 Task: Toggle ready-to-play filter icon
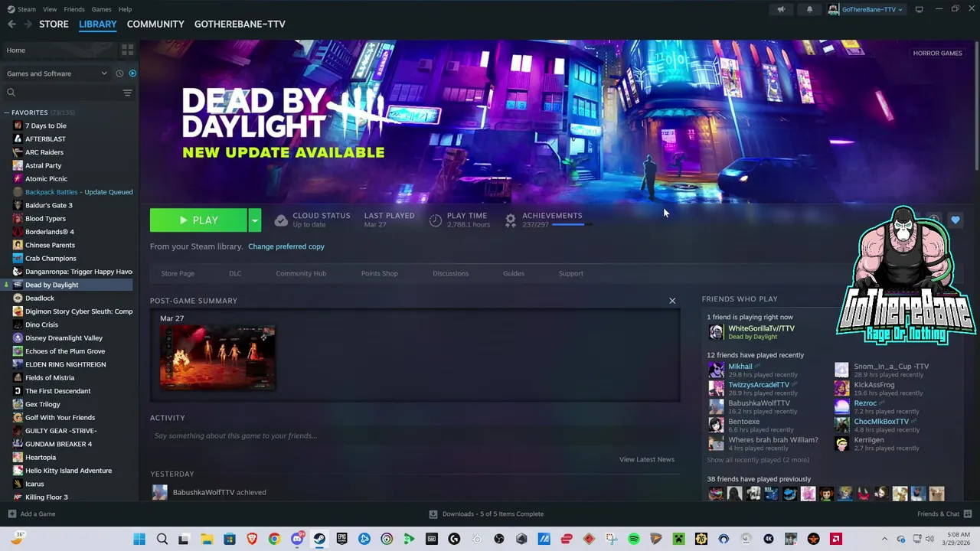(x=132, y=73)
